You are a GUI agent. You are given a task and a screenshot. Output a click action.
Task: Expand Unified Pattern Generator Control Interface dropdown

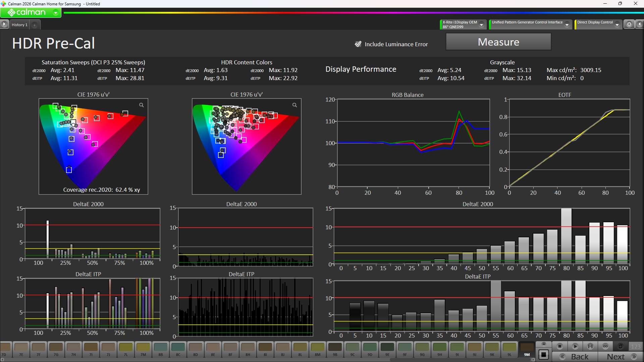pos(567,24)
